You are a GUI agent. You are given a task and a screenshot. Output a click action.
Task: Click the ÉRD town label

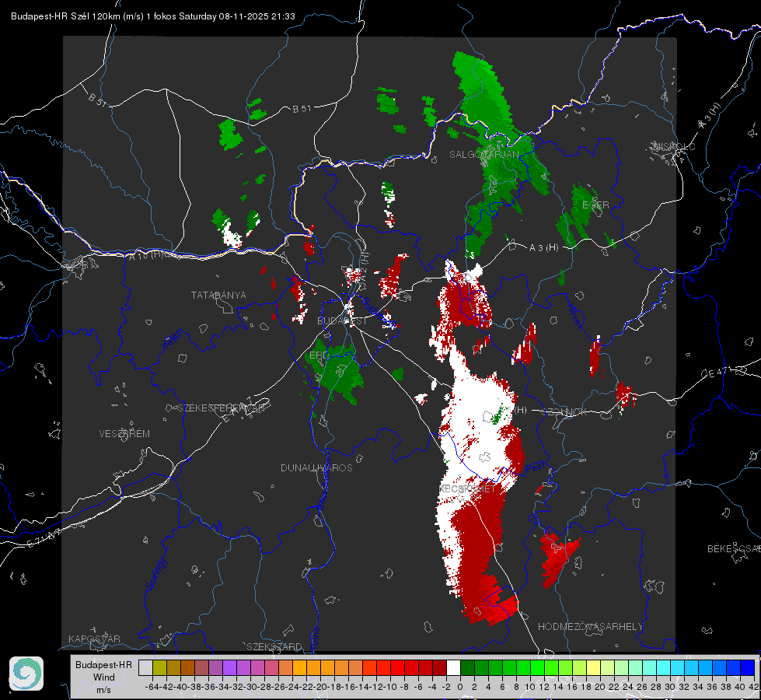point(319,355)
